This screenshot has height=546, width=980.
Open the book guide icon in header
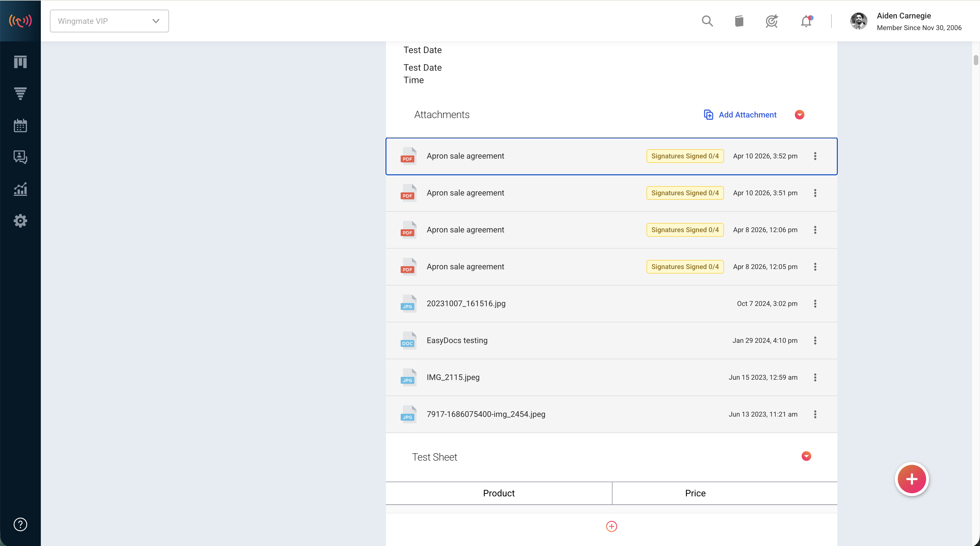click(x=739, y=21)
